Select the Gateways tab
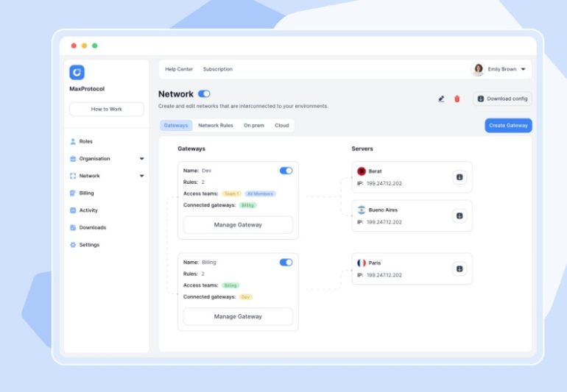 click(176, 125)
